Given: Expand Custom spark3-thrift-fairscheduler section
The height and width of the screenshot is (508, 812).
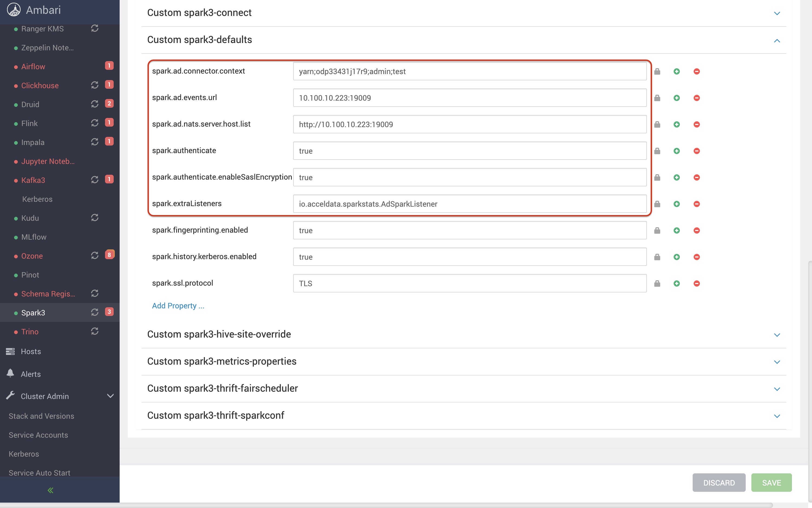Looking at the screenshot, I should pos(777,389).
